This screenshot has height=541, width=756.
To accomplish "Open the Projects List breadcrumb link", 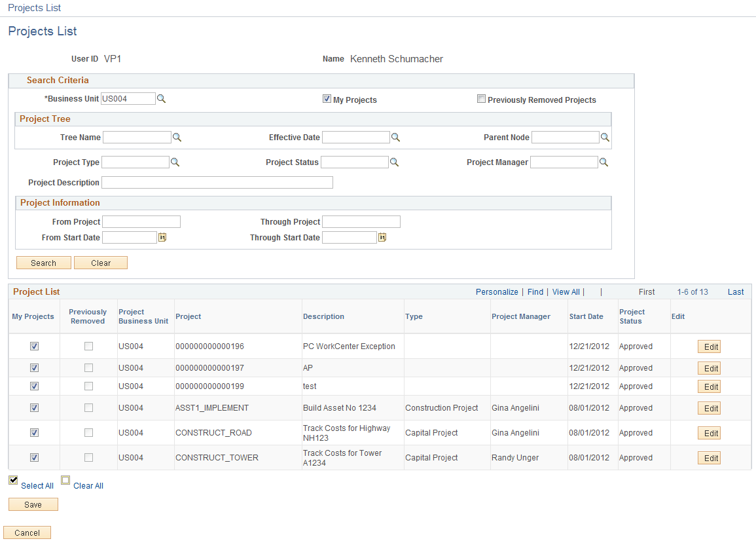I will (x=34, y=7).
